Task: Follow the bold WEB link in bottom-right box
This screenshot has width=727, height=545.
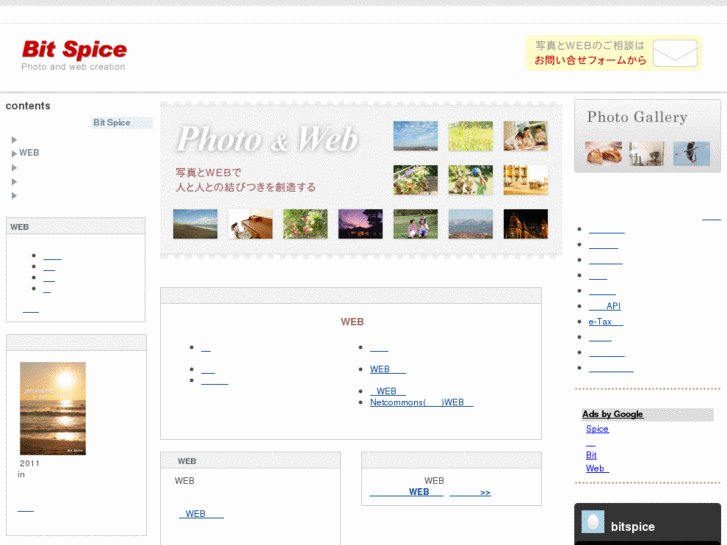Action: [406, 492]
